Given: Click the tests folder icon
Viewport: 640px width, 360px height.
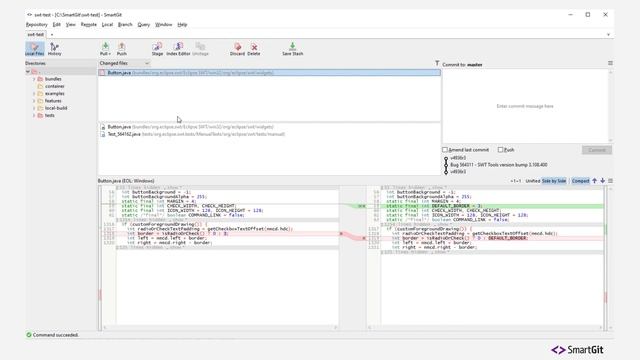Looking at the screenshot, I should pyautogui.click(x=40, y=116).
